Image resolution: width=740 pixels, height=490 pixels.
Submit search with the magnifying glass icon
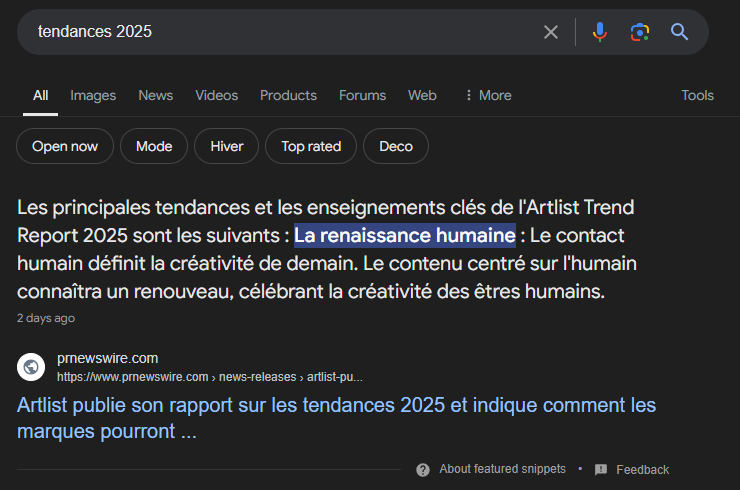tap(680, 32)
